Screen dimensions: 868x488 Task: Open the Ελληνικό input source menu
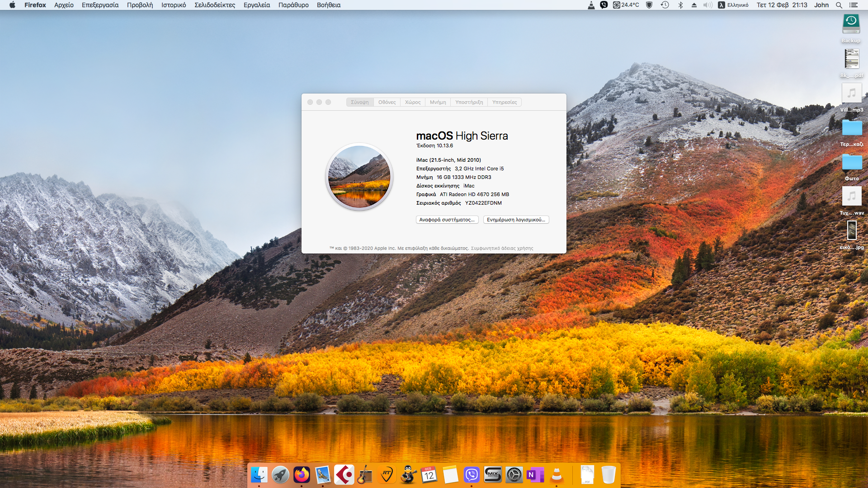coord(733,5)
